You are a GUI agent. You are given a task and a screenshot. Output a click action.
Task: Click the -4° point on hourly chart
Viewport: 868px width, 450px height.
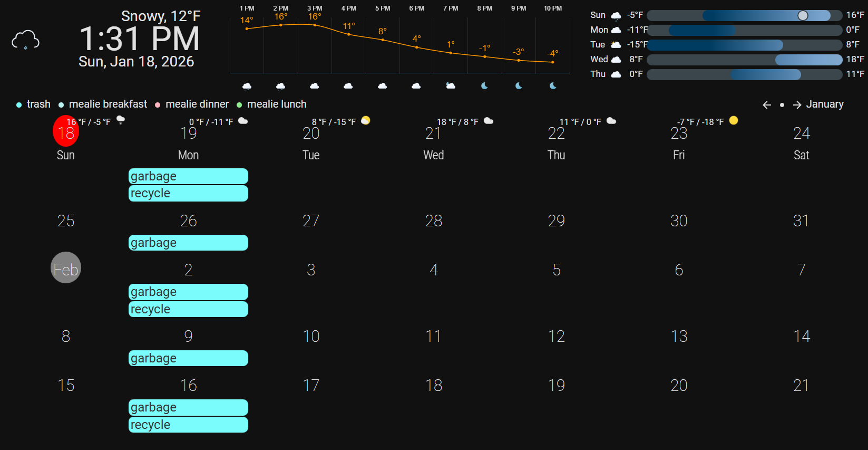tap(553, 62)
